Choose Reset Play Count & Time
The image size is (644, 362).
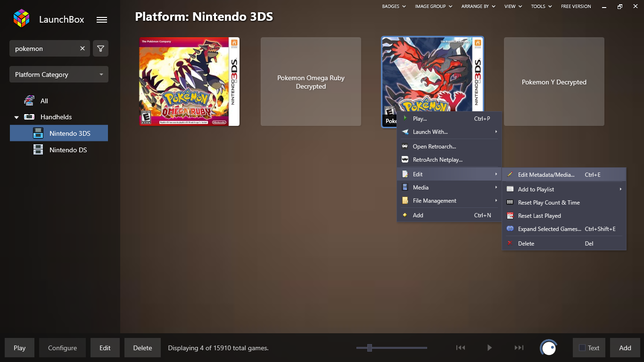(564, 203)
